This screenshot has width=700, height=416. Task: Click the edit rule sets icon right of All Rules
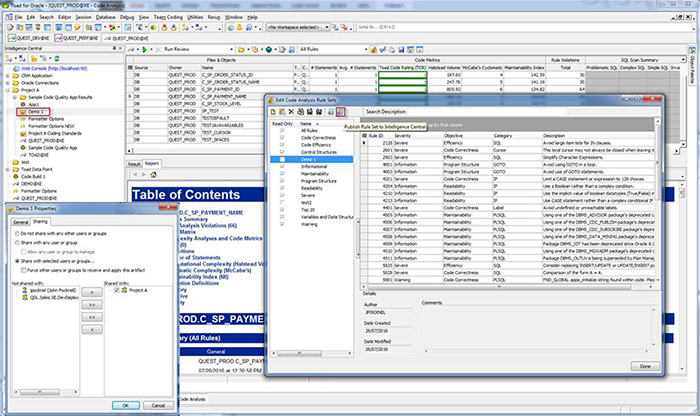[x=374, y=50]
